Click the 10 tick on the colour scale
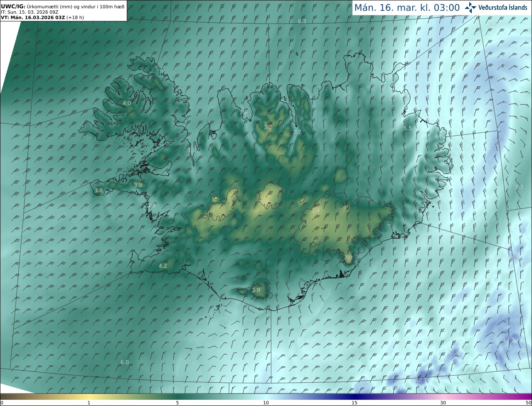This screenshot has height=406, width=532. point(266,403)
